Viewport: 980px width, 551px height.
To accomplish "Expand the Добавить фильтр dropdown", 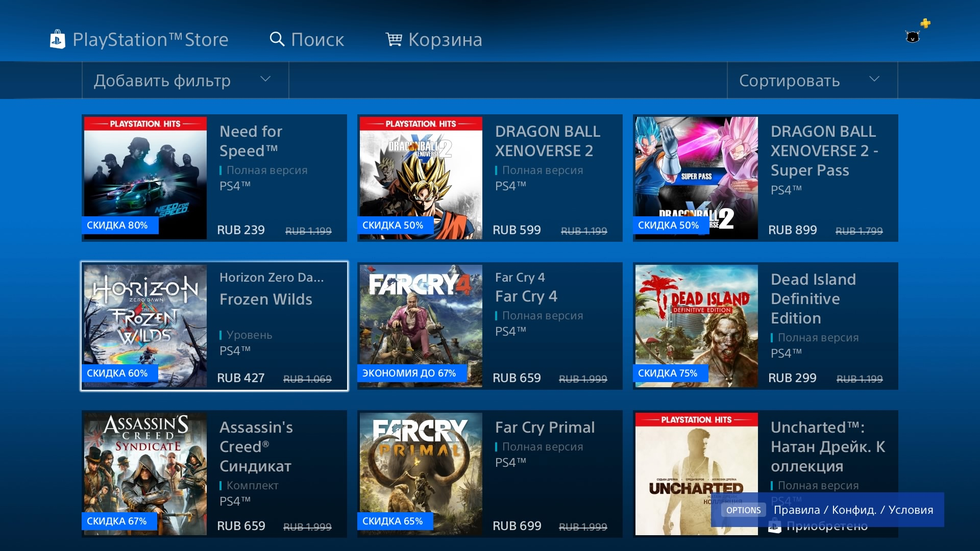I will (x=185, y=80).
